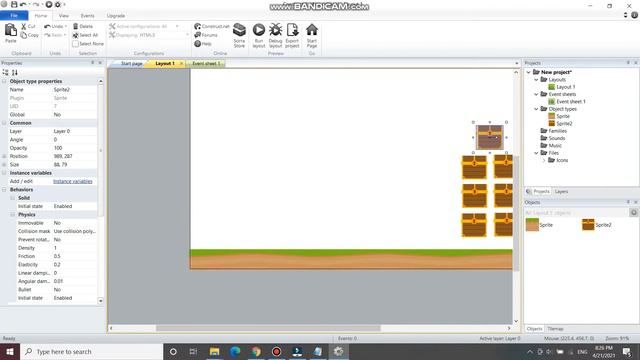
Task: Click the Windows search box
Action: tap(92, 351)
